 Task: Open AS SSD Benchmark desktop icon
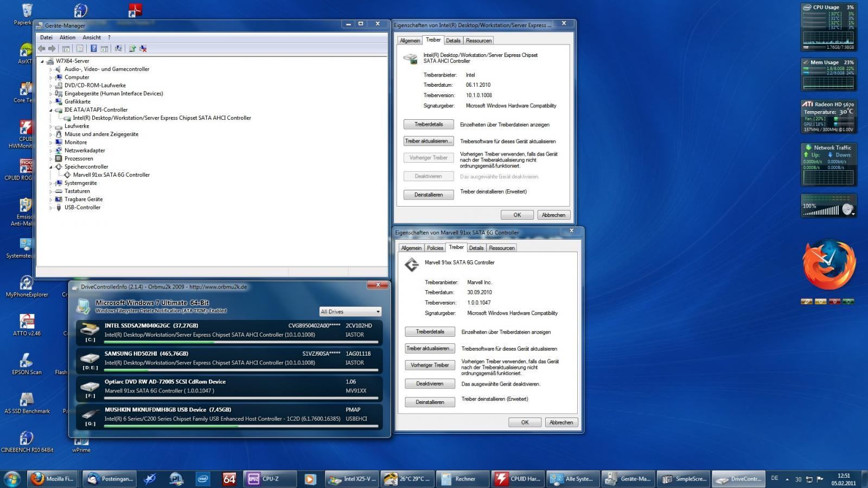pos(27,403)
